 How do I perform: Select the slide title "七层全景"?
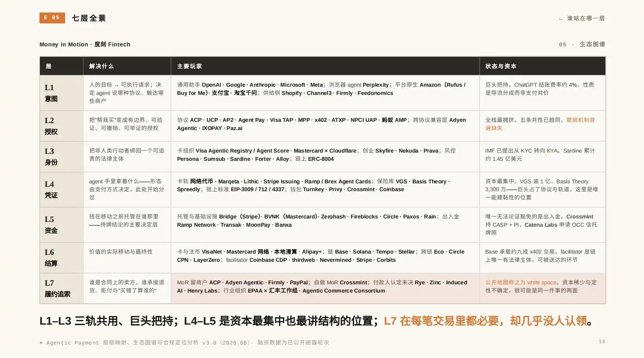point(89,18)
